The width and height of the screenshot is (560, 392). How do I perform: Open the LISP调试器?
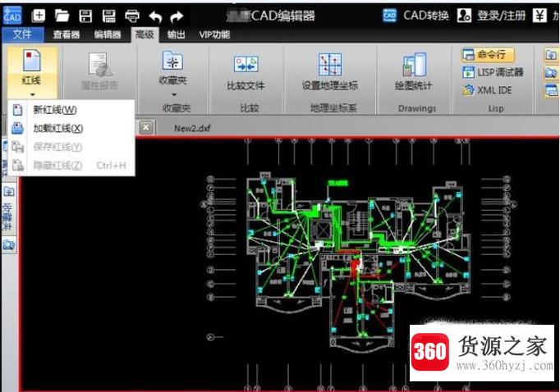pyautogui.click(x=493, y=72)
